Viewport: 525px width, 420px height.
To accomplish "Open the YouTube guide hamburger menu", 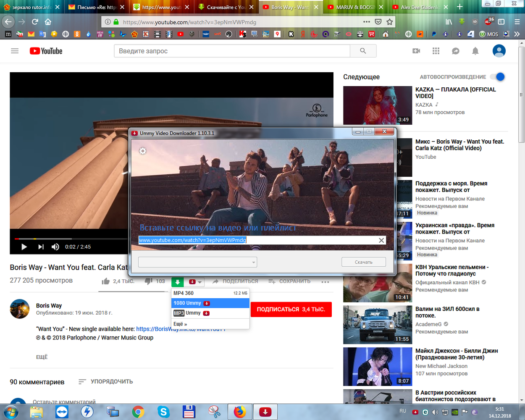I will pyautogui.click(x=15, y=51).
